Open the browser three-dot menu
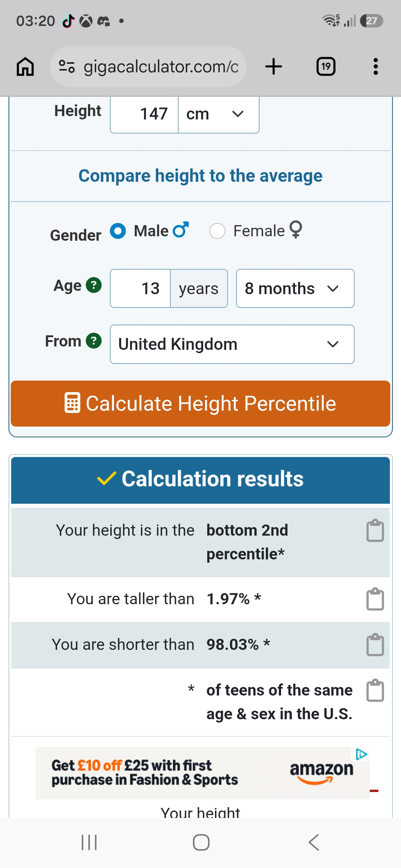This screenshot has height=868, width=401. click(376, 67)
